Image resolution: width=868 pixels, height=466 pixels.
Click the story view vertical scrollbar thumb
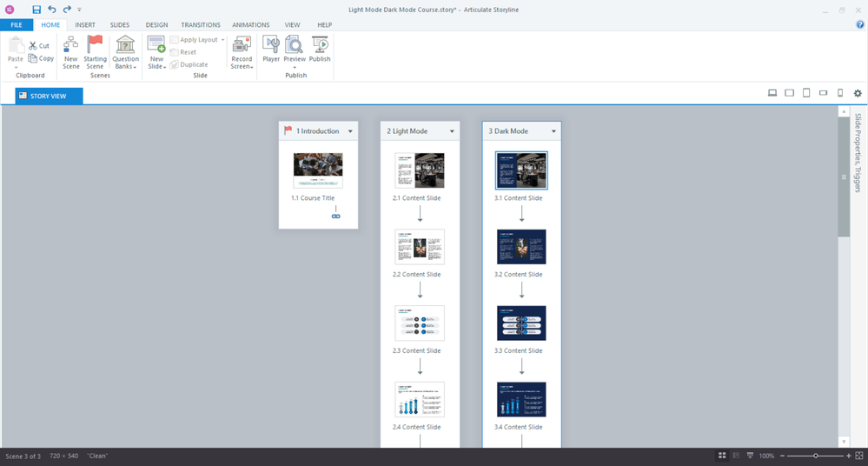(844, 176)
